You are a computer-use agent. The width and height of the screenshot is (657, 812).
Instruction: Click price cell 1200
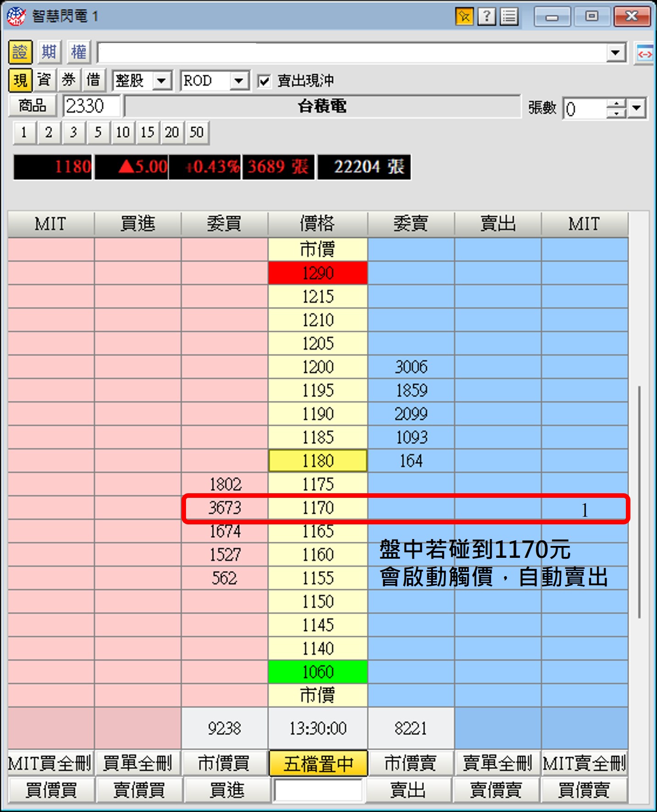tap(318, 367)
